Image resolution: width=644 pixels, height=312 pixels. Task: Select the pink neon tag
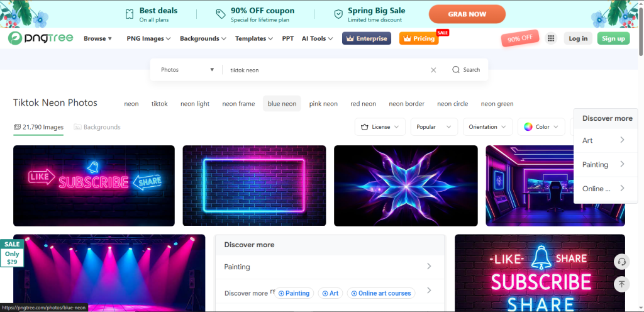[x=323, y=104]
